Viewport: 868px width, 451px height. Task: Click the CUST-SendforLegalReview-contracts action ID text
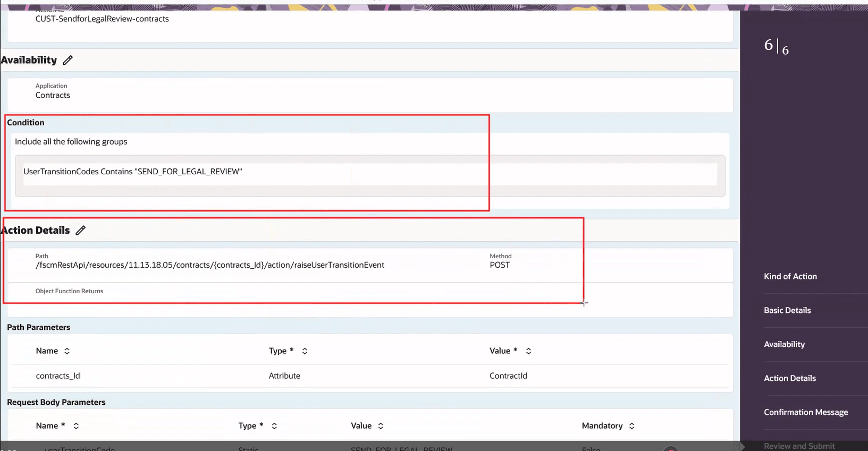point(102,19)
